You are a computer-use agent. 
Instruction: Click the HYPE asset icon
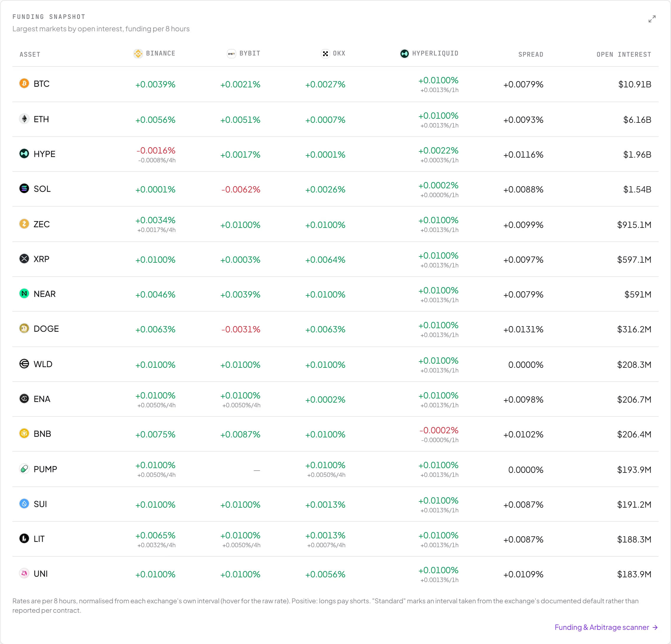[x=24, y=154]
